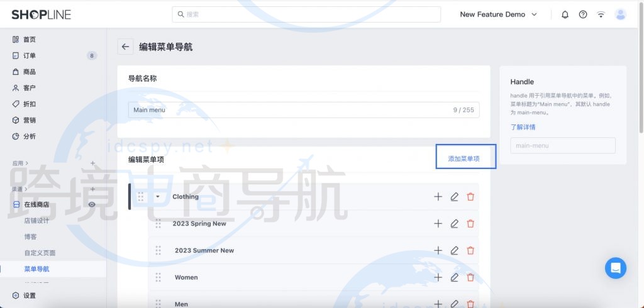Preview online store via eye icon
644x308 pixels.
pyautogui.click(x=92, y=204)
